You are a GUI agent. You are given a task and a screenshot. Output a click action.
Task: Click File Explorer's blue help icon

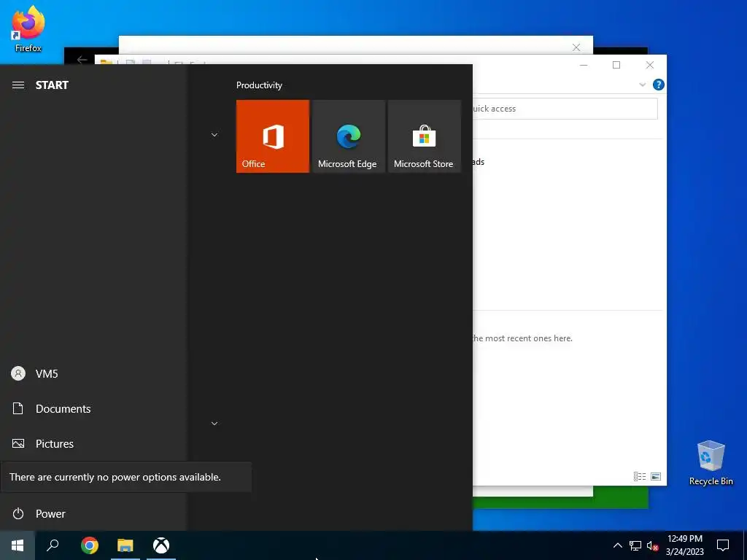click(659, 85)
